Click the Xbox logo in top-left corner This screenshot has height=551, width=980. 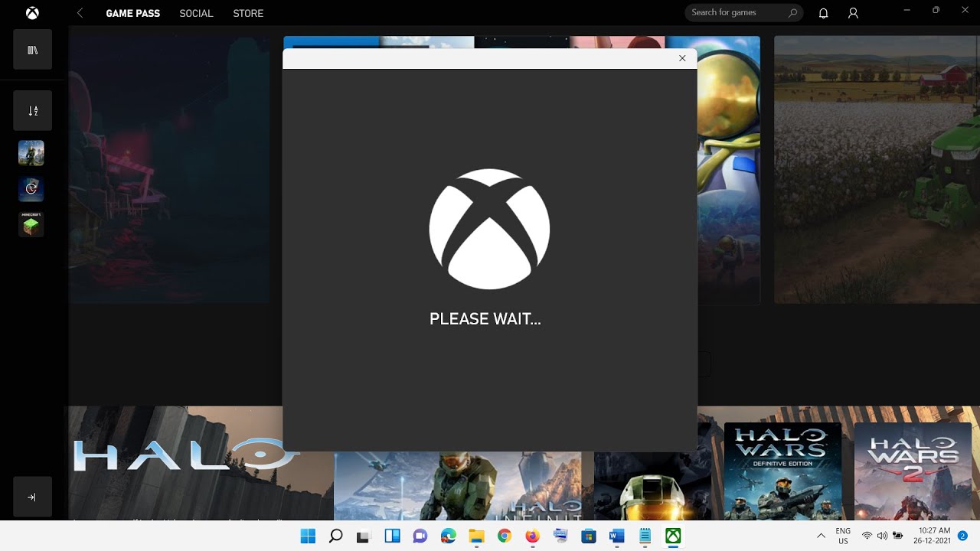[32, 13]
